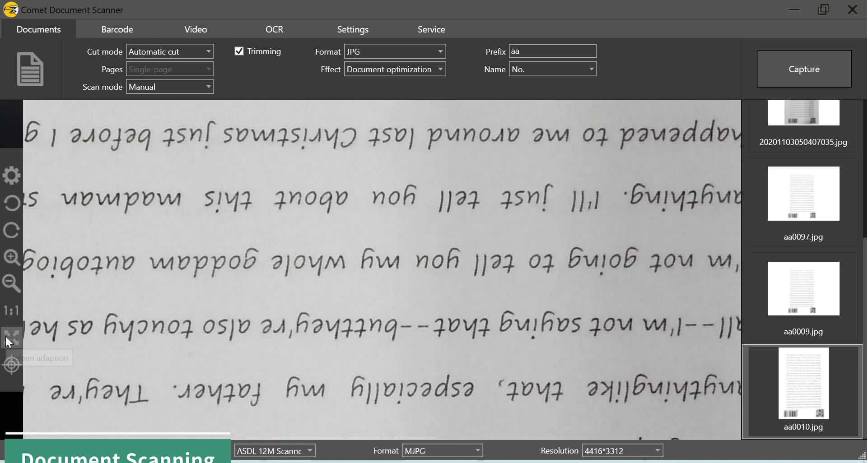Click the Screen adaption icon
Image resolution: width=868 pixels, height=463 pixels.
point(11,337)
